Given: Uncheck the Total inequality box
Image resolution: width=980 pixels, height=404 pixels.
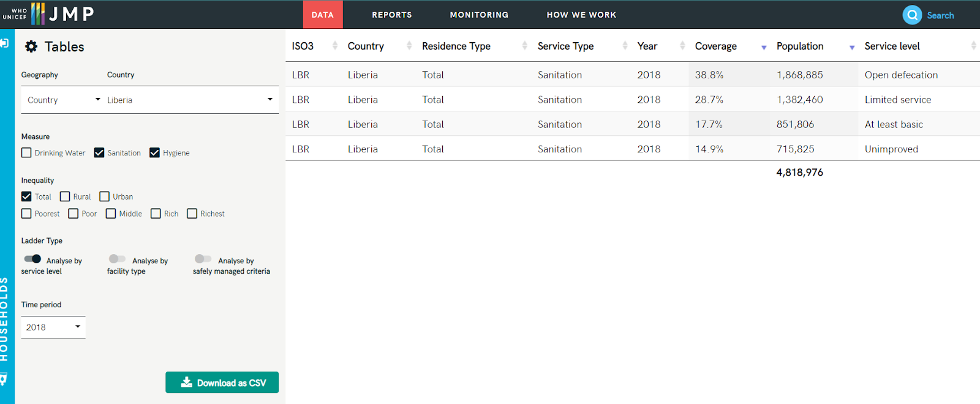Looking at the screenshot, I should [26, 196].
